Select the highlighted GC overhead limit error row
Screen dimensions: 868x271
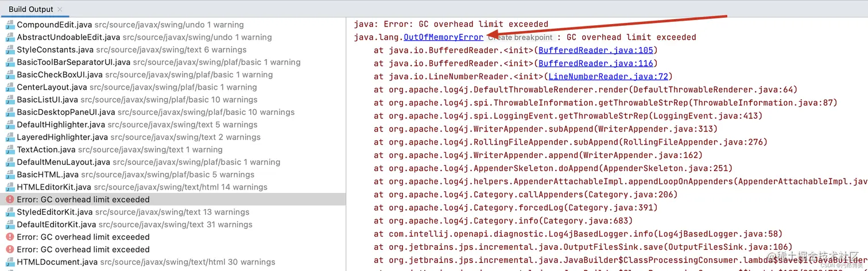173,200
